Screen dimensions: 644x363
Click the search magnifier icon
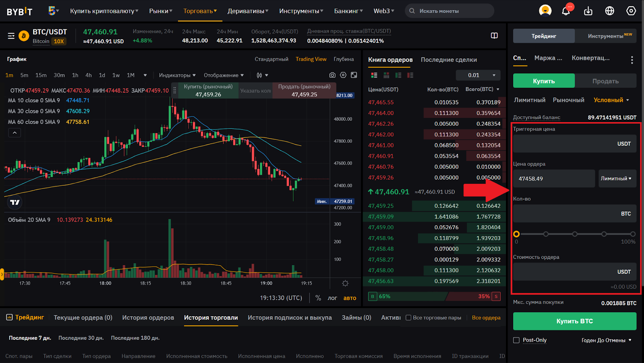click(x=412, y=11)
